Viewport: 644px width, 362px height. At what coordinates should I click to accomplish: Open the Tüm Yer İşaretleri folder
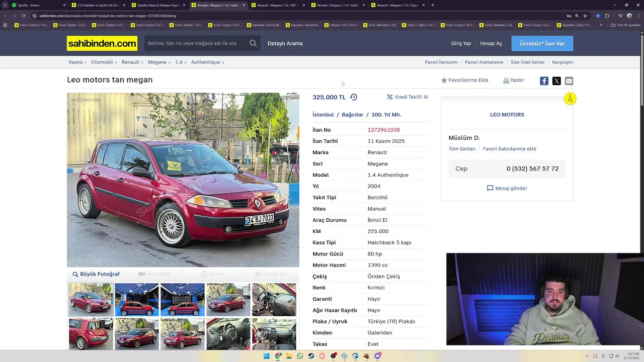(x=626, y=25)
